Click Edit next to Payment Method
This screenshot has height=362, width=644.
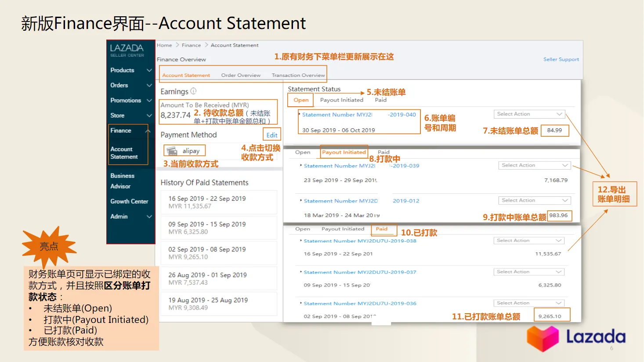tap(271, 135)
